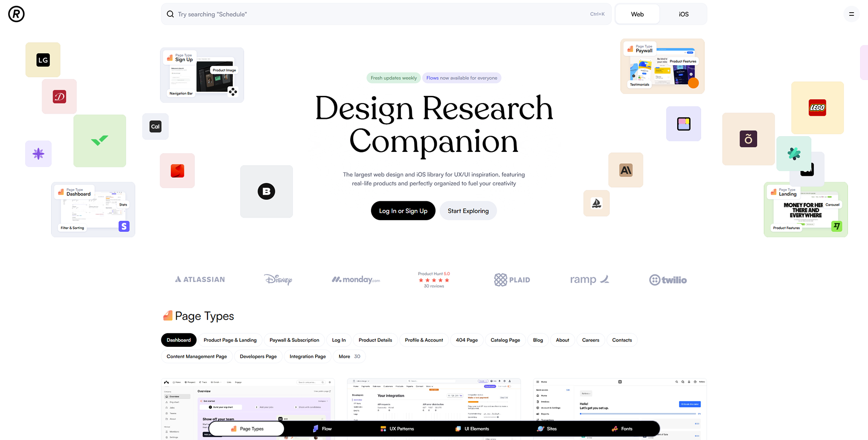Click the ramp logo
The height and width of the screenshot is (440, 868).
click(590, 279)
